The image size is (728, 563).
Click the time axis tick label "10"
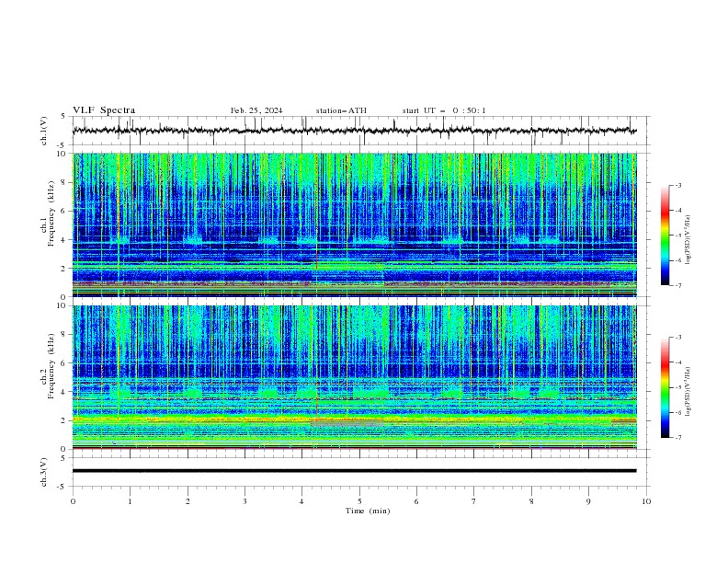(646, 501)
